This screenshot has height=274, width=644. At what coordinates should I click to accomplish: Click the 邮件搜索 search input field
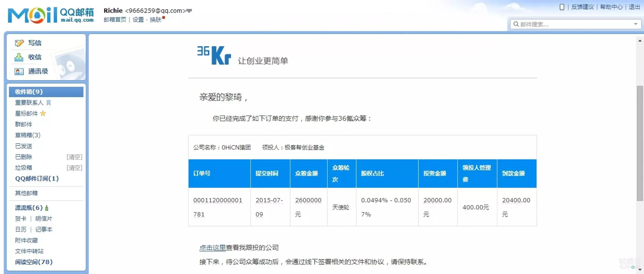[x=576, y=24]
